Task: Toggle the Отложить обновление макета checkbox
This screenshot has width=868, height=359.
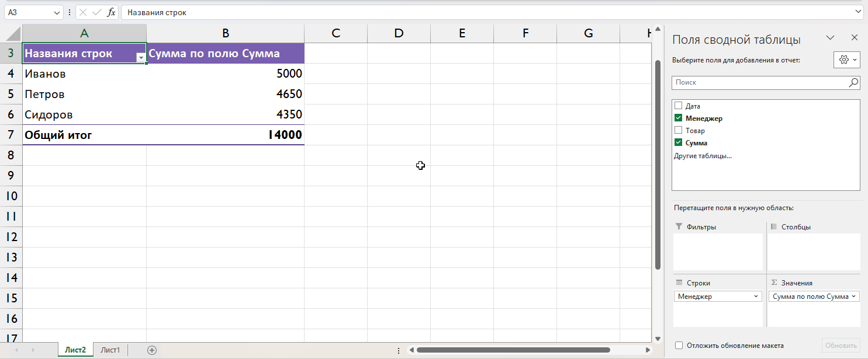Action: (679, 346)
